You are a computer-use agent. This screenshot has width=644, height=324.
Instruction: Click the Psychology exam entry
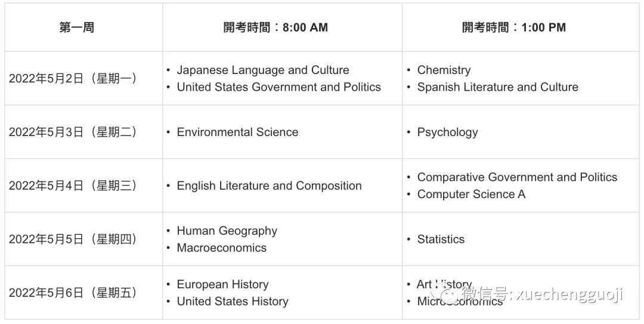click(x=448, y=132)
